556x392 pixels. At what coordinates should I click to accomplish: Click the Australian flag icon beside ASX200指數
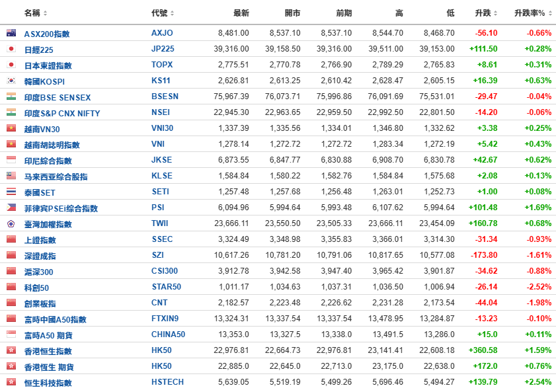coord(11,33)
